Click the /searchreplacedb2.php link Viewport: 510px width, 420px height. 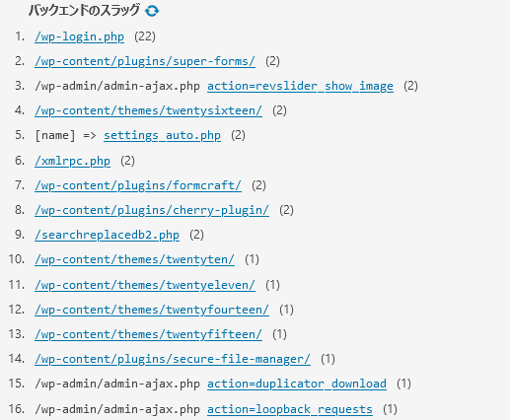tap(107, 235)
